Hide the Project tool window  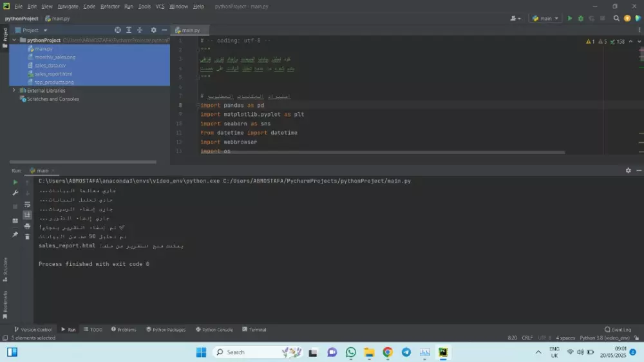click(x=164, y=30)
